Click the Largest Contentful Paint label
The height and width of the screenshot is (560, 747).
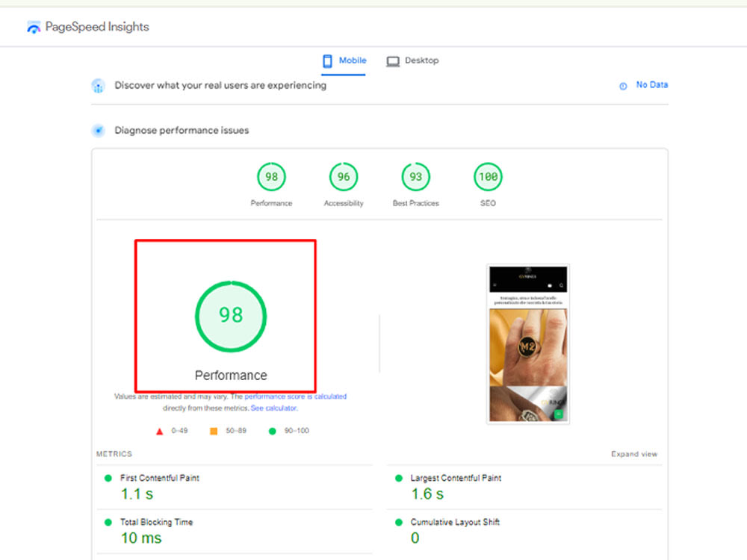(456, 478)
